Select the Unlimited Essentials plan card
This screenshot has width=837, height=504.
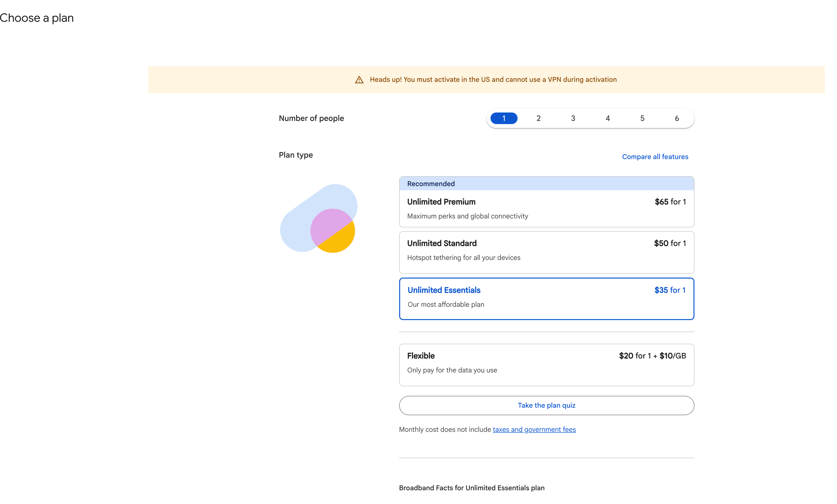tap(546, 299)
